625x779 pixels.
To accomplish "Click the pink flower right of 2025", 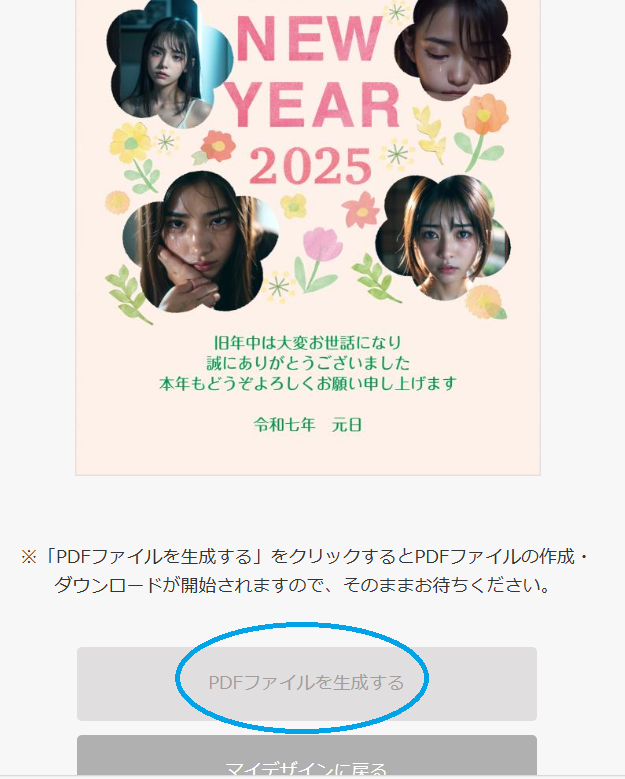I will tap(361, 210).
